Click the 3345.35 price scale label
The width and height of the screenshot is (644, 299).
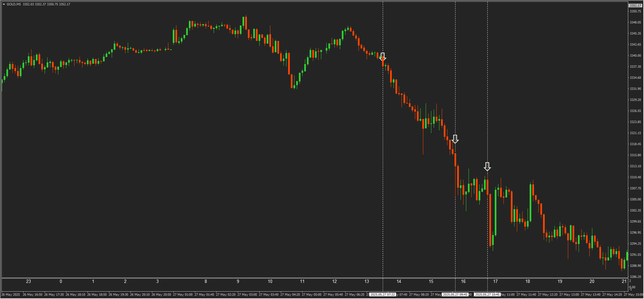pos(635,34)
